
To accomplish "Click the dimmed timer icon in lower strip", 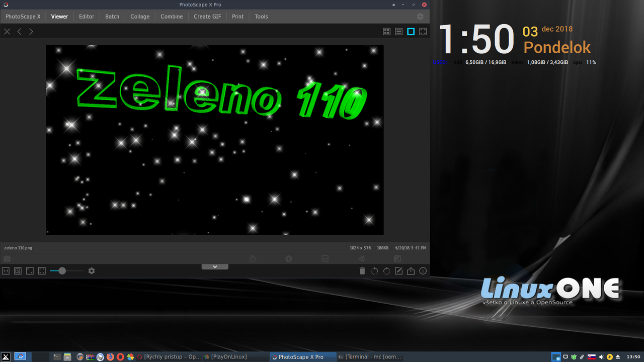I will point(253,259).
